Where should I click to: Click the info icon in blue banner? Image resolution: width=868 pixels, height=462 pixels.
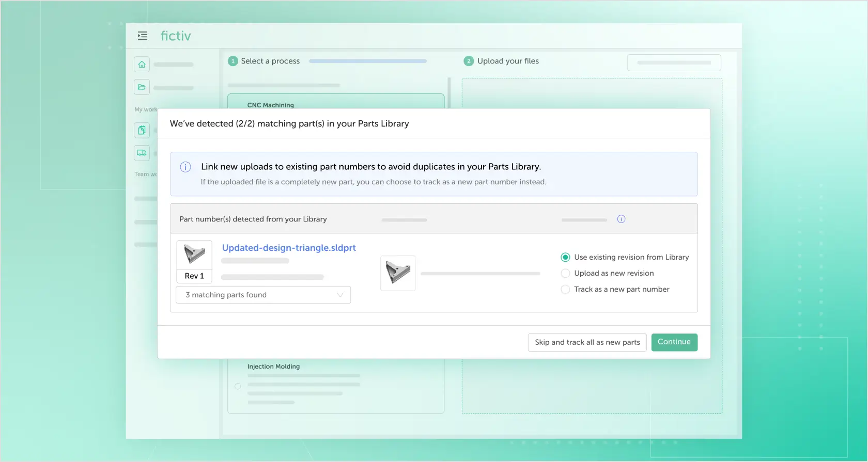(185, 167)
